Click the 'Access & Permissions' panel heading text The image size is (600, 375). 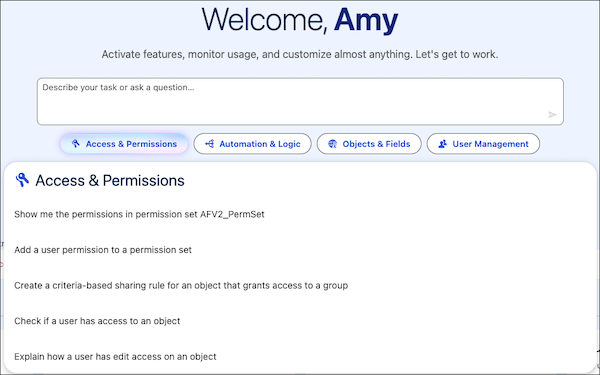click(110, 181)
